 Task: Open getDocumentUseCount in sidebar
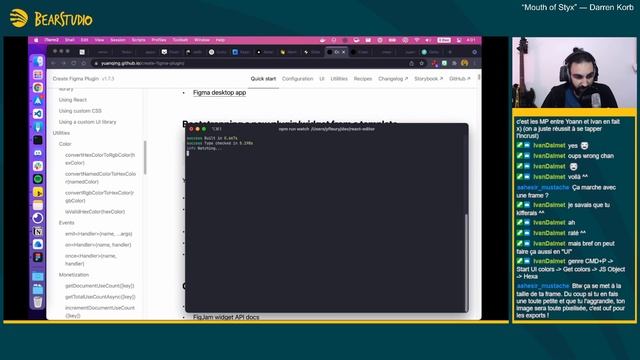pyautogui.click(x=100, y=286)
